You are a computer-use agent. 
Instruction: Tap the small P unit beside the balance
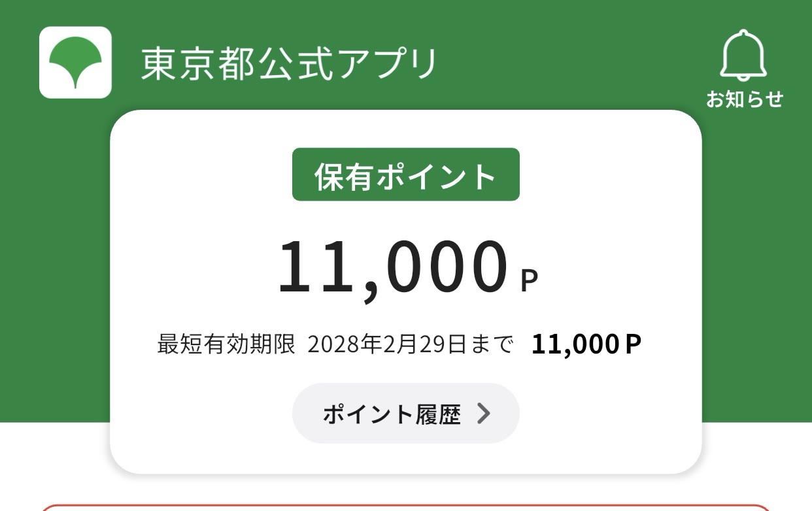tap(529, 281)
